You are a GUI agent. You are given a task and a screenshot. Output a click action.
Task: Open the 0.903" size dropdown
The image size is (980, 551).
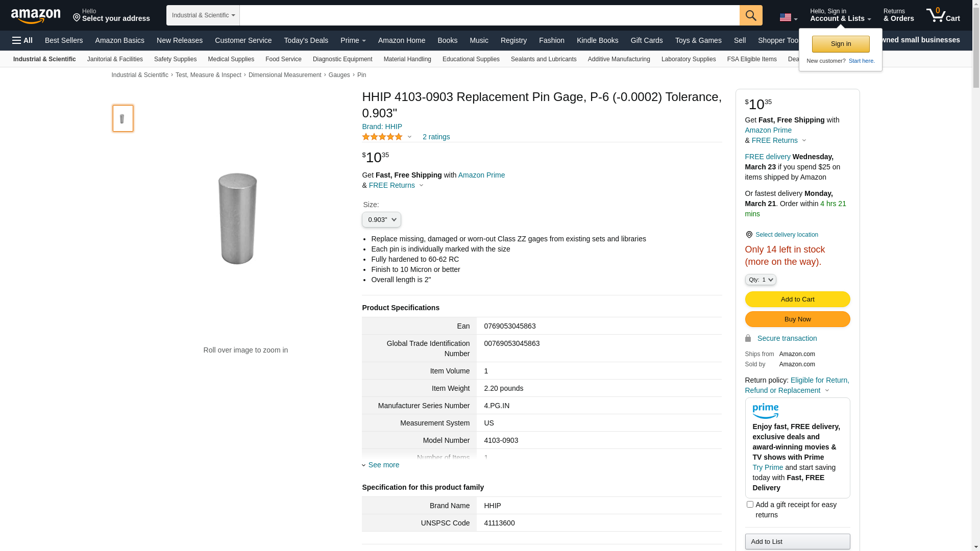click(381, 220)
